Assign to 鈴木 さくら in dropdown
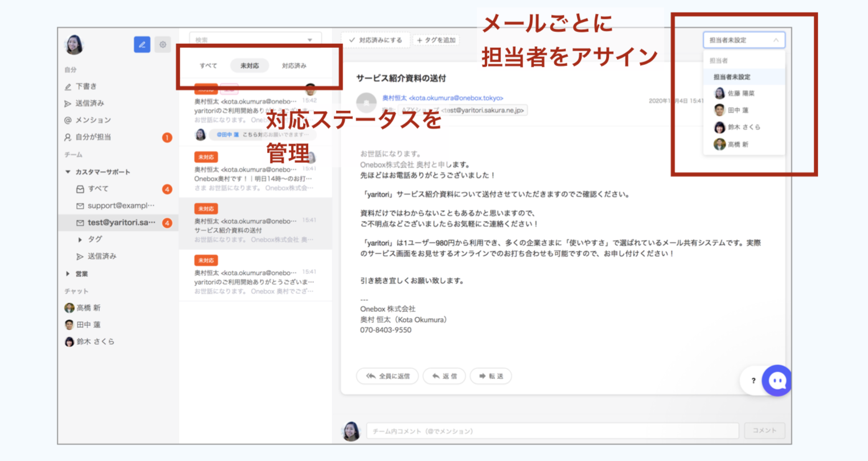 (744, 127)
